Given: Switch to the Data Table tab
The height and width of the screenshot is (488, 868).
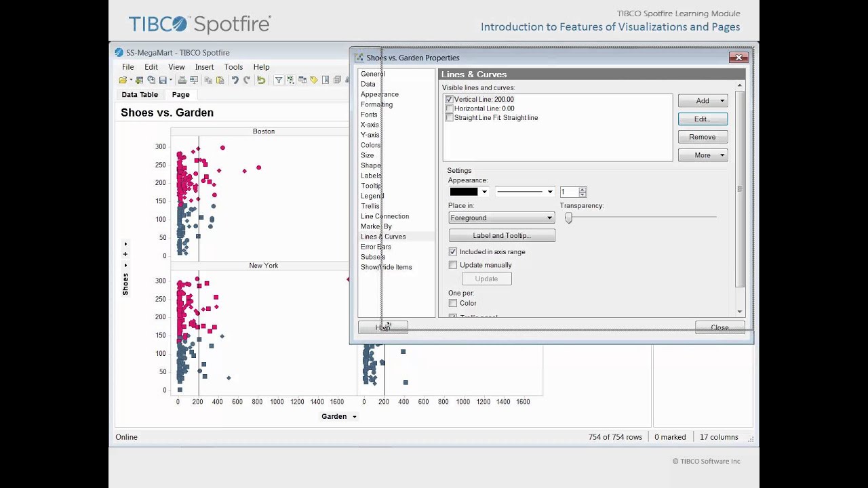Looking at the screenshot, I should tap(140, 95).
